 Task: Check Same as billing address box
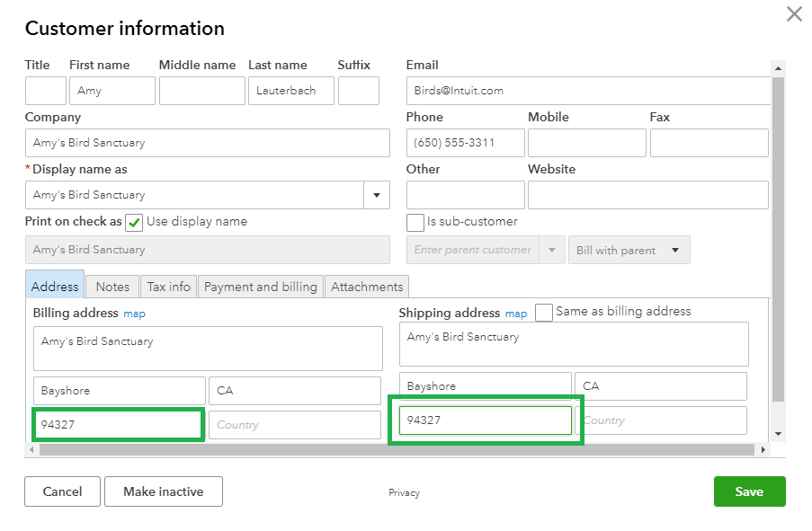[544, 313]
